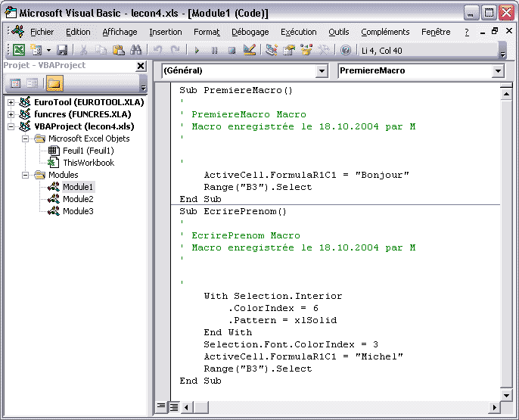
Task: Open the Compléments menu
Action: click(385, 32)
